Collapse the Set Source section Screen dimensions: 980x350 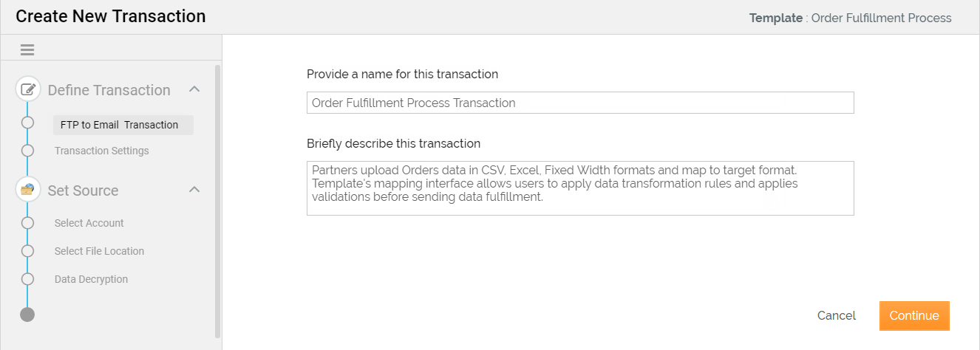[194, 190]
